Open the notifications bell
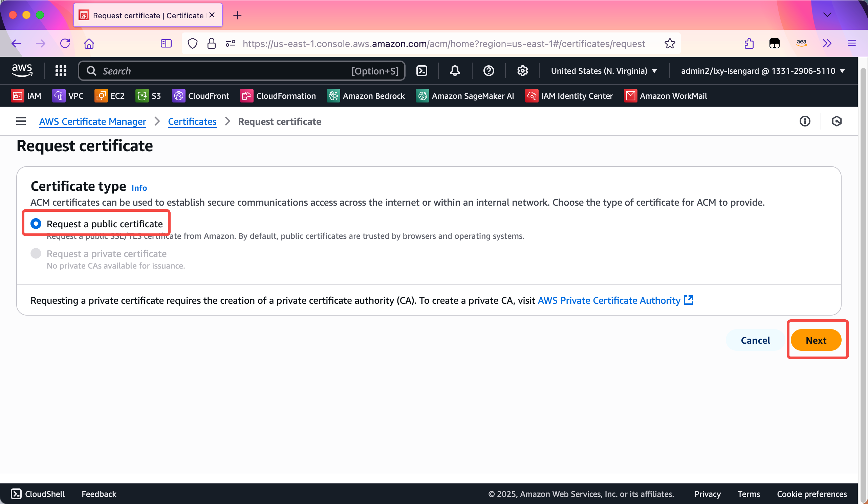The image size is (868, 504). coord(455,71)
